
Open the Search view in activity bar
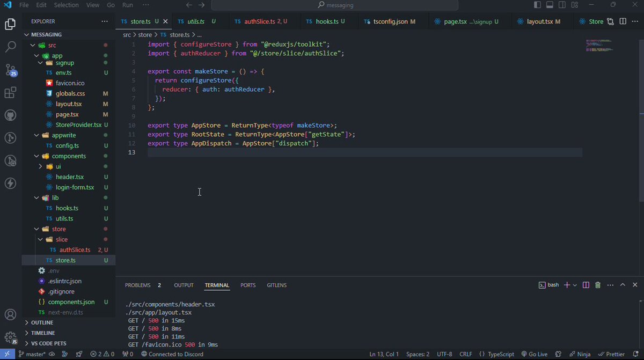(10, 47)
